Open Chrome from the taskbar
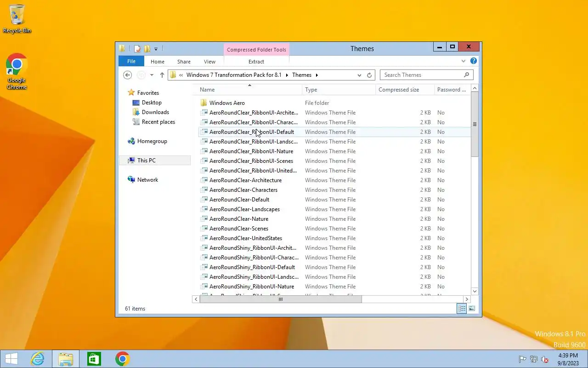The height and width of the screenshot is (368, 588). (122, 359)
